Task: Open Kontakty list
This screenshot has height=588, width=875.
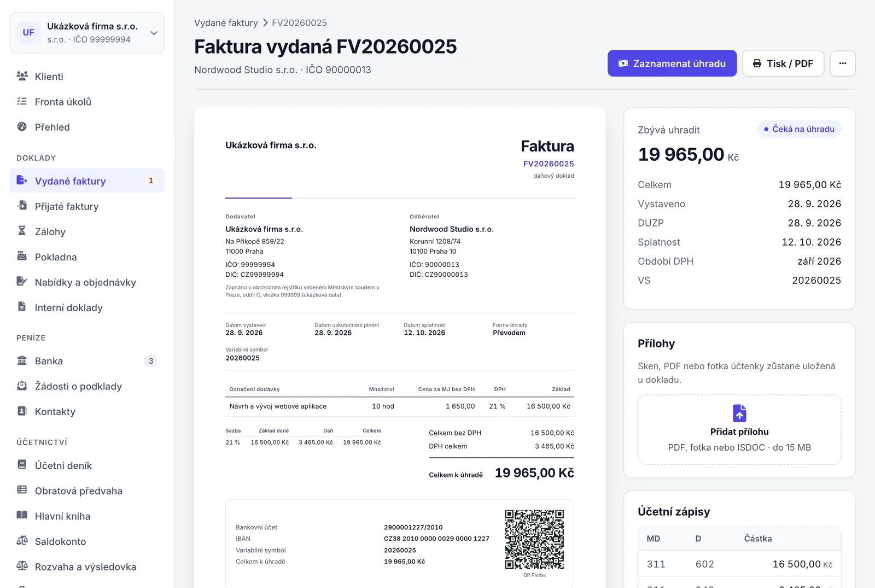Action: (87, 411)
